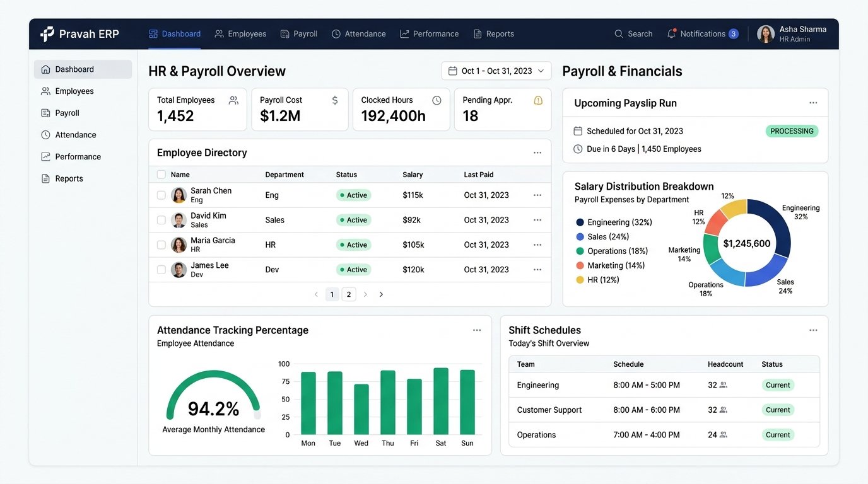
Task: Click the Sales (24%) legend color dot
Action: pos(580,237)
